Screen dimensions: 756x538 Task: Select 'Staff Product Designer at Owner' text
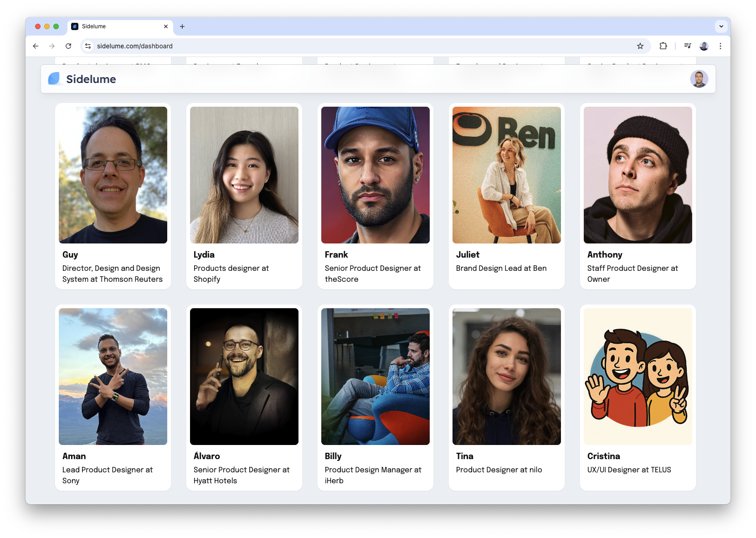point(633,274)
